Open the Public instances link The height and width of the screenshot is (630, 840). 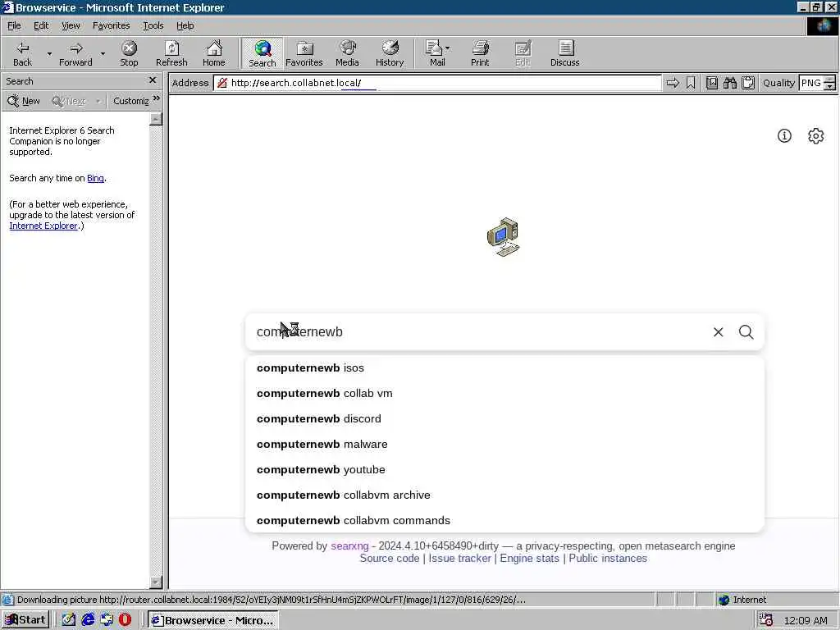pyautogui.click(x=608, y=558)
